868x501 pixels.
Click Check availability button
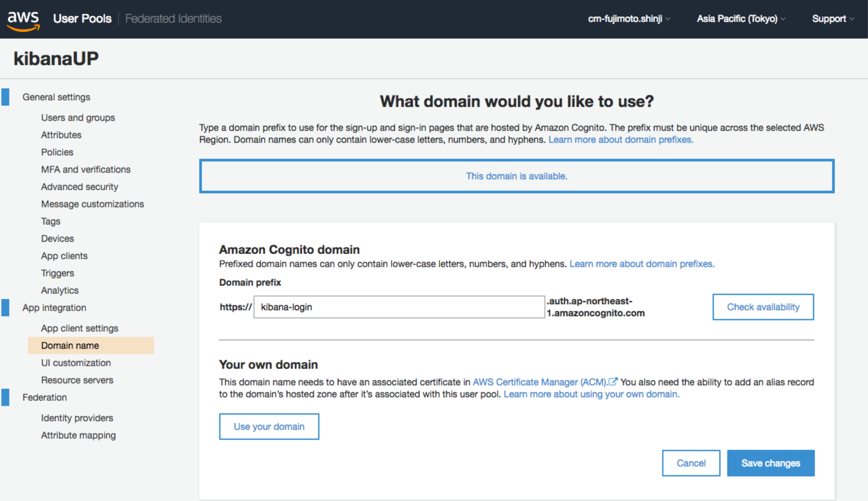click(x=763, y=307)
